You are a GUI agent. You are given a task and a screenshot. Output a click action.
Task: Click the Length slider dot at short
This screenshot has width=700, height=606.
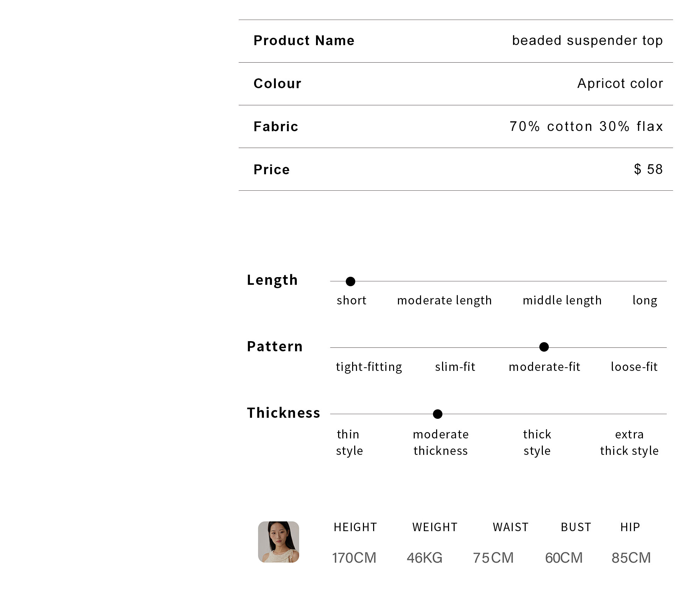tap(350, 281)
